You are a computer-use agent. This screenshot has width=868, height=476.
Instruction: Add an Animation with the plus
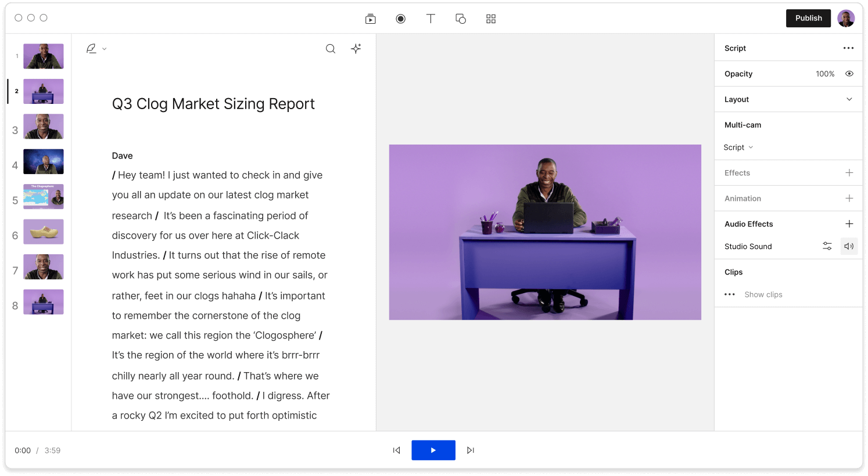pyautogui.click(x=849, y=198)
